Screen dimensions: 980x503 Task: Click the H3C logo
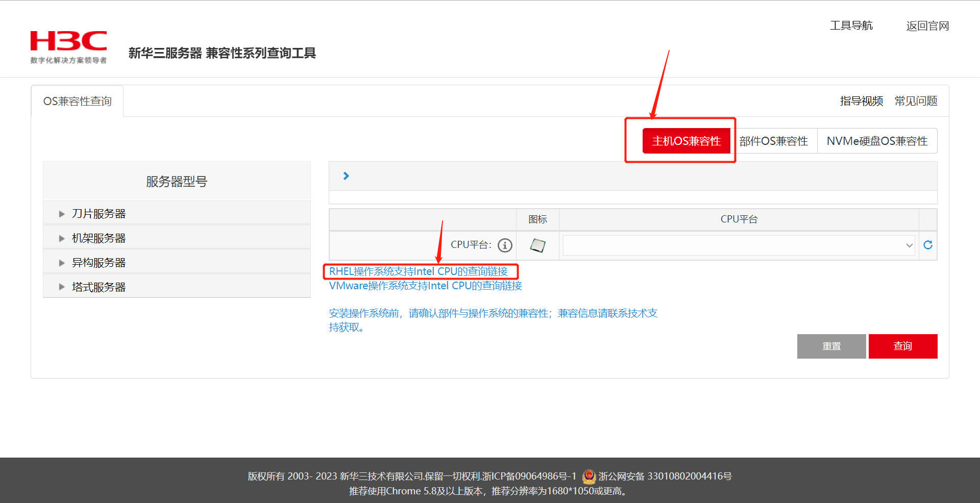[68, 47]
